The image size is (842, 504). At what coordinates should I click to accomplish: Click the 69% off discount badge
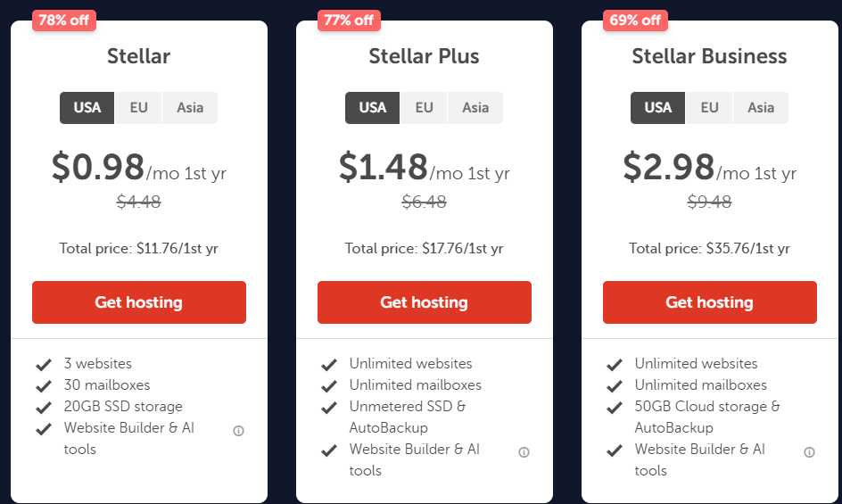click(x=635, y=20)
